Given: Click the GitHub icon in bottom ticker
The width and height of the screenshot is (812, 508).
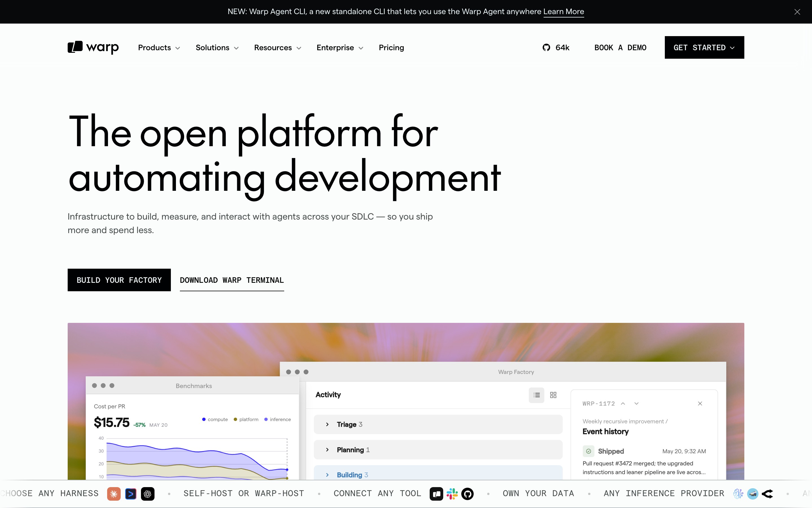Looking at the screenshot, I should click(467, 494).
